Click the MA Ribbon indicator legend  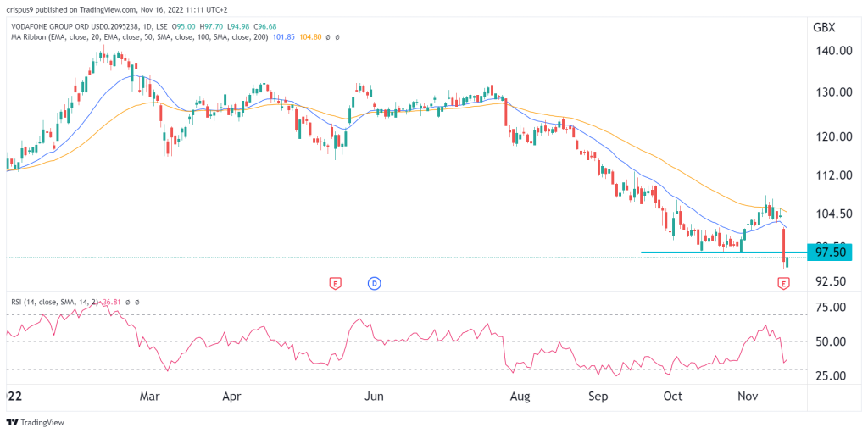click(x=138, y=37)
